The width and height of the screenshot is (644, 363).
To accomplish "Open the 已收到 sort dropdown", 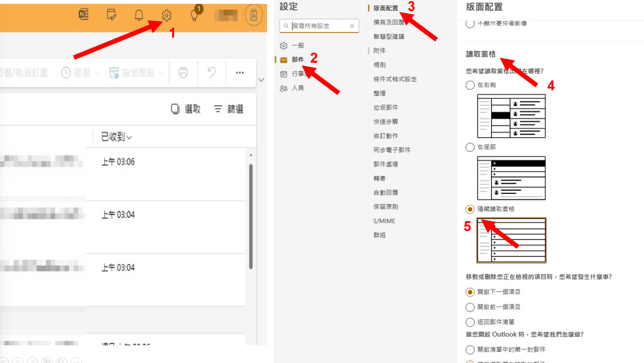I will [x=116, y=137].
